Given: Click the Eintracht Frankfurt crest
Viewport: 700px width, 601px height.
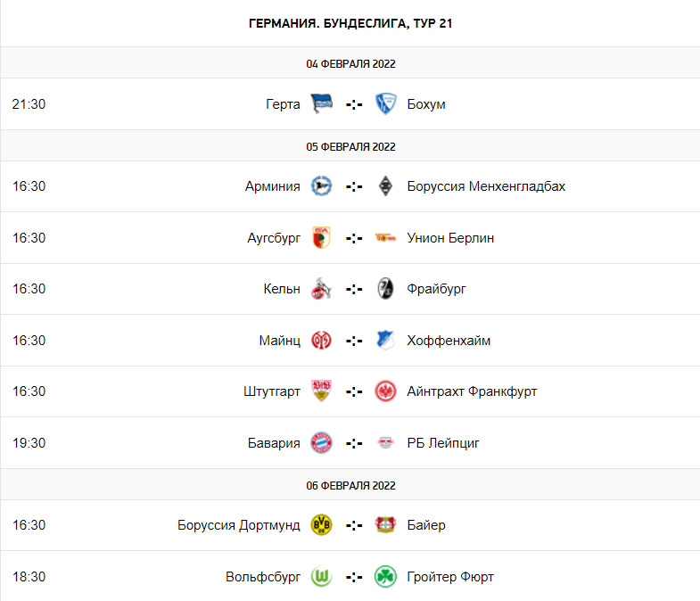Looking at the screenshot, I should click(x=385, y=391).
